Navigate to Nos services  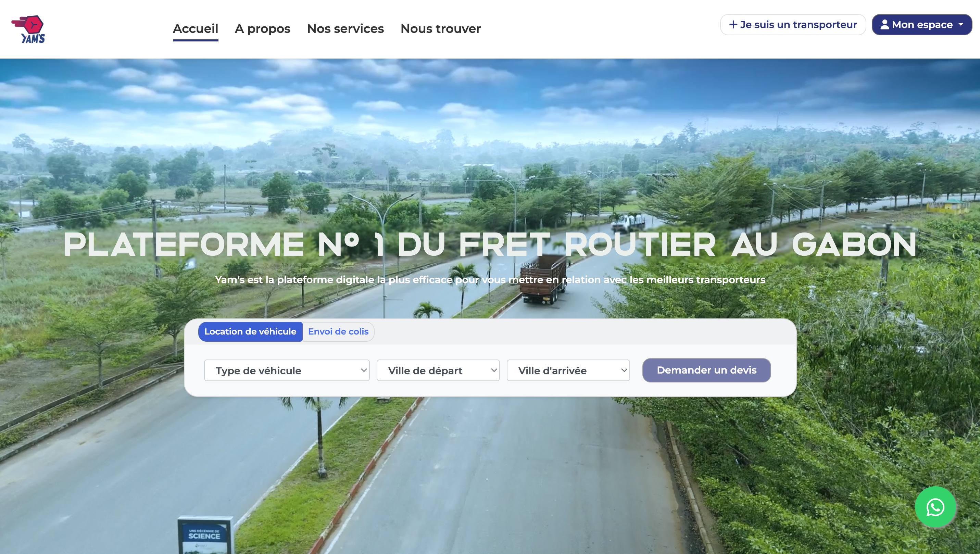click(x=345, y=29)
